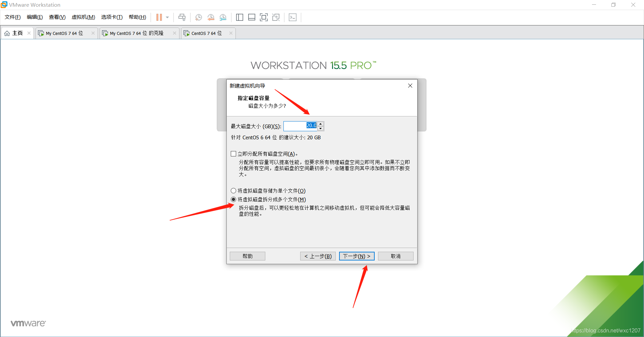The height and width of the screenshot is (337, 644).
Task: Click the 帮助 button in wizard
Action: pyautogui.click(x=248, y=256)
